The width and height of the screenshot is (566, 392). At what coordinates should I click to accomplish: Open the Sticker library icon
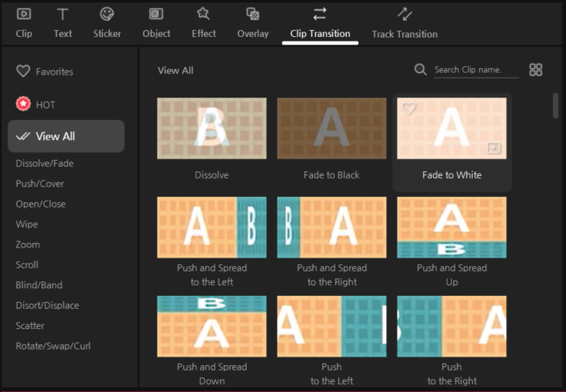(107, 14)
